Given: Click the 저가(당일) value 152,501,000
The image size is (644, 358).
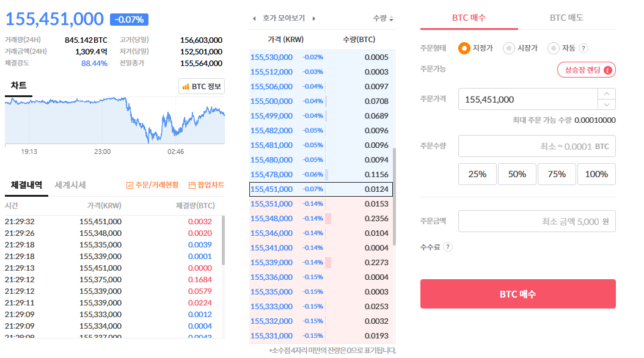Looking at the screenshot, I should pos(201,52).
